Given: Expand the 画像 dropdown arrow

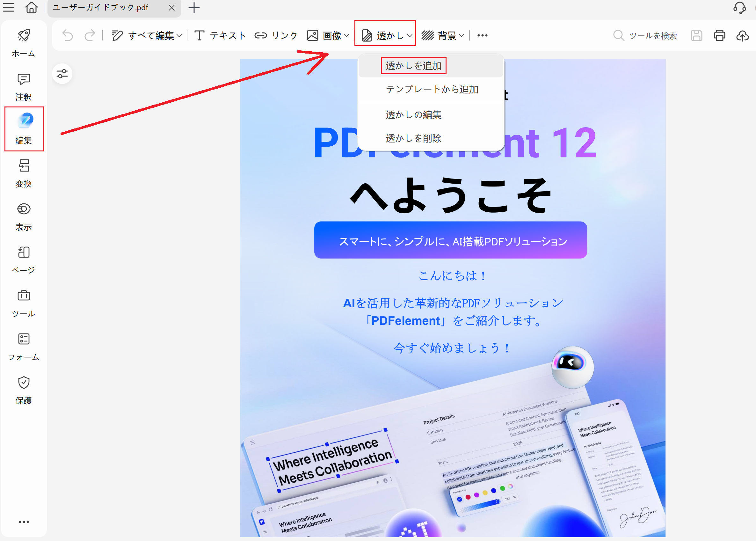Looking at the screenshot, I should [346, 36].
